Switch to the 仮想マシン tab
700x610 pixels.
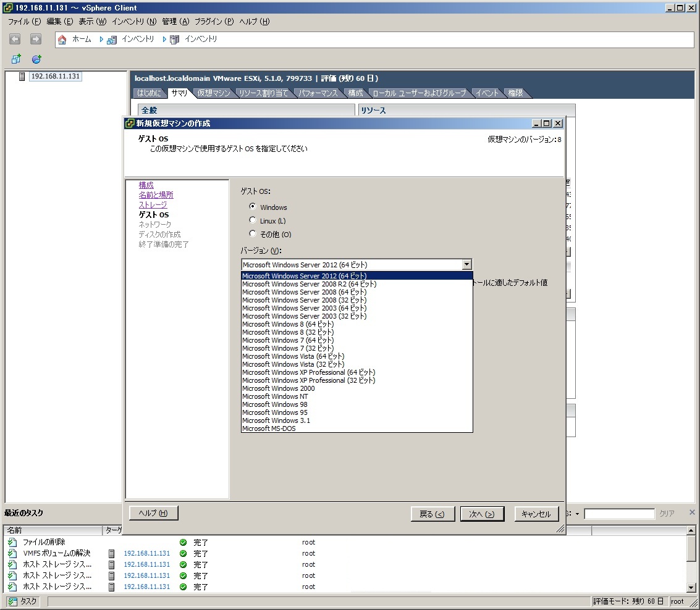[x=213, y=93]
